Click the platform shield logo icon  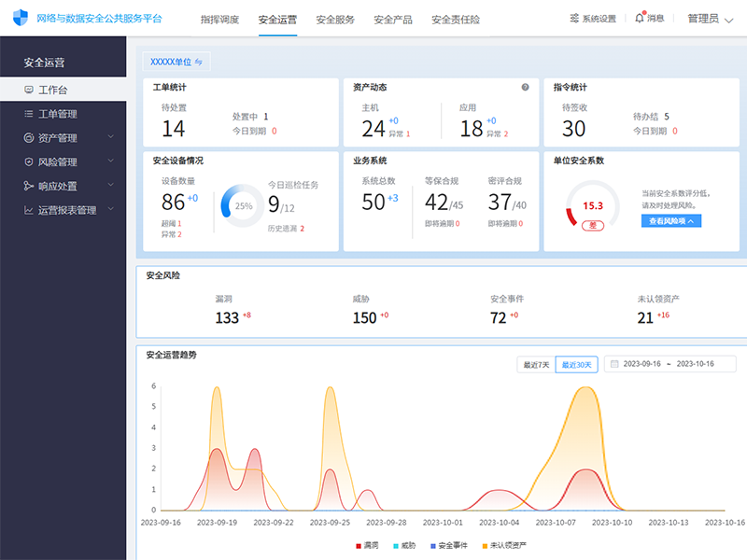pyautogui.click(x=21, y=18)
